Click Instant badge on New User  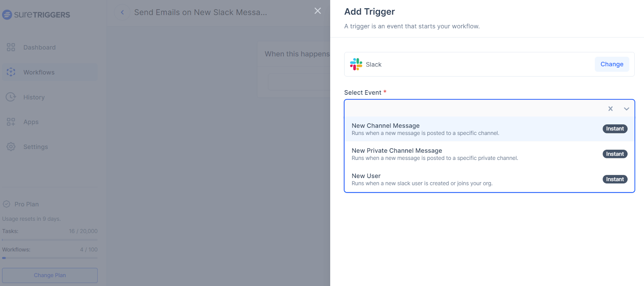click(615, 179)
